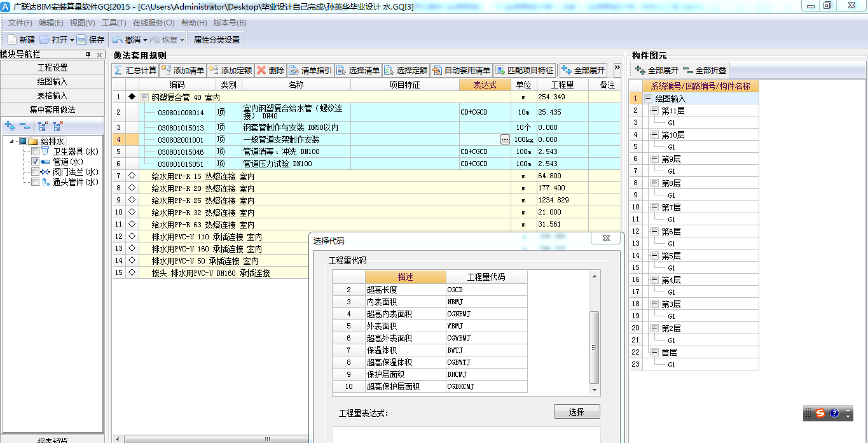Click 全部折叠 in the 构件图元 panel
Image resolution: width=868 pixels, height=443 pixels.
coord(705,70)
